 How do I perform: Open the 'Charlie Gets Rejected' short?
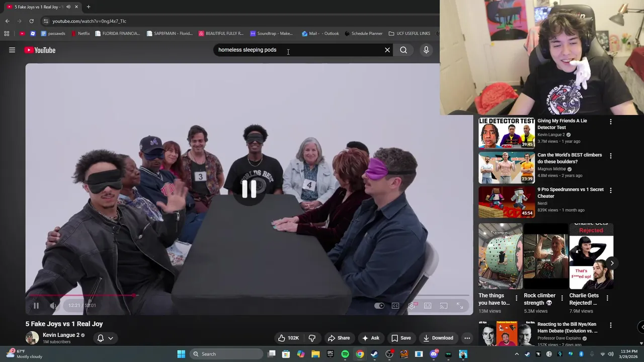coord(591,256)
